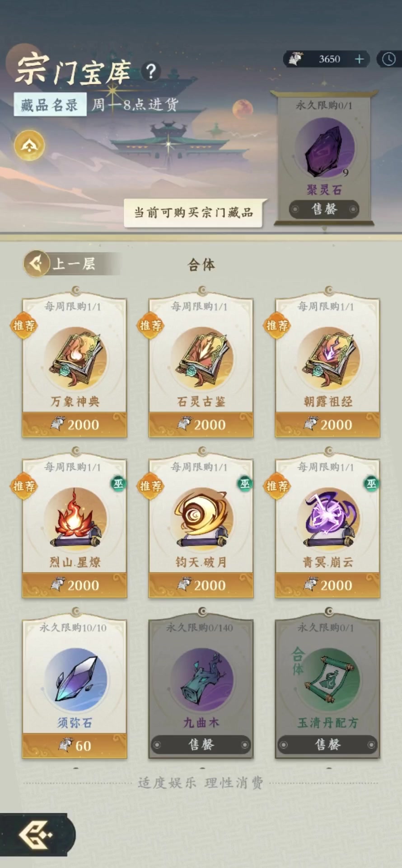
Task: Choose the 烈山.星燎 flame scroll
Action: coord(75,527)
